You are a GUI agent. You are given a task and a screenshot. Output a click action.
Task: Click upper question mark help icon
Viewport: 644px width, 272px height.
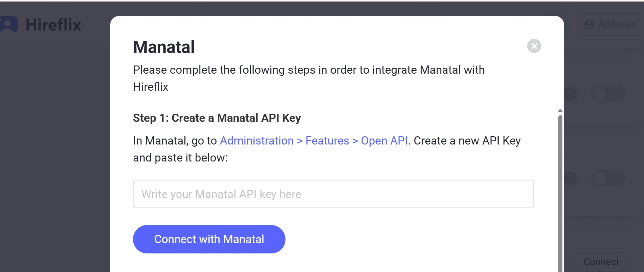[570, 94]
